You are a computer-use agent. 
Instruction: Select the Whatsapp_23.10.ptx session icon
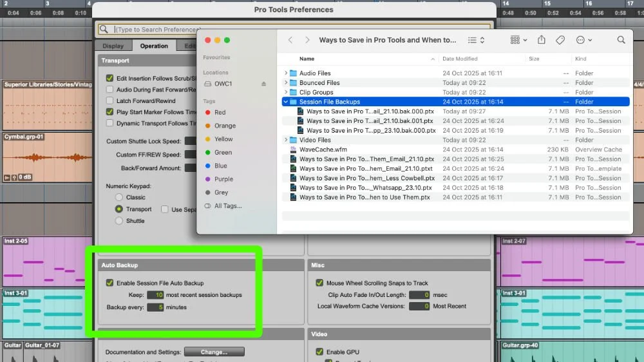[x=293, y=187]
